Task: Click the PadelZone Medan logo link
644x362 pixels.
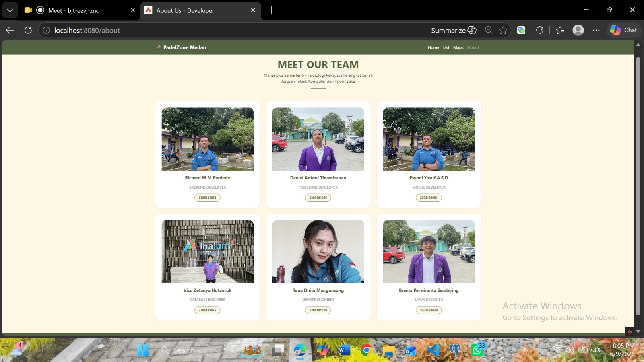Action: (x=181, y=47)
